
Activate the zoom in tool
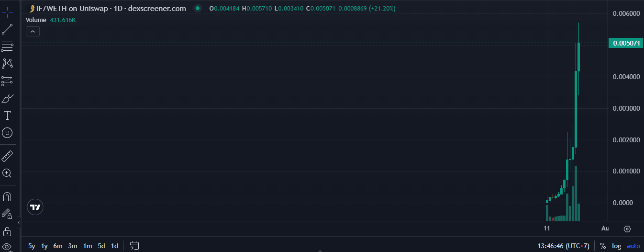pyautogui.click(x=7, y=173)
